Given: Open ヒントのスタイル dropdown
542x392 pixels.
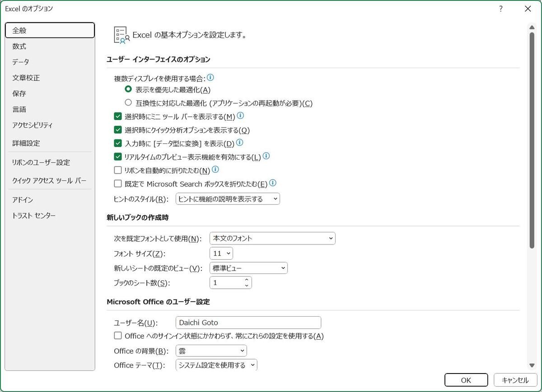Looking at the screenshot, I should tap(228, 199).
